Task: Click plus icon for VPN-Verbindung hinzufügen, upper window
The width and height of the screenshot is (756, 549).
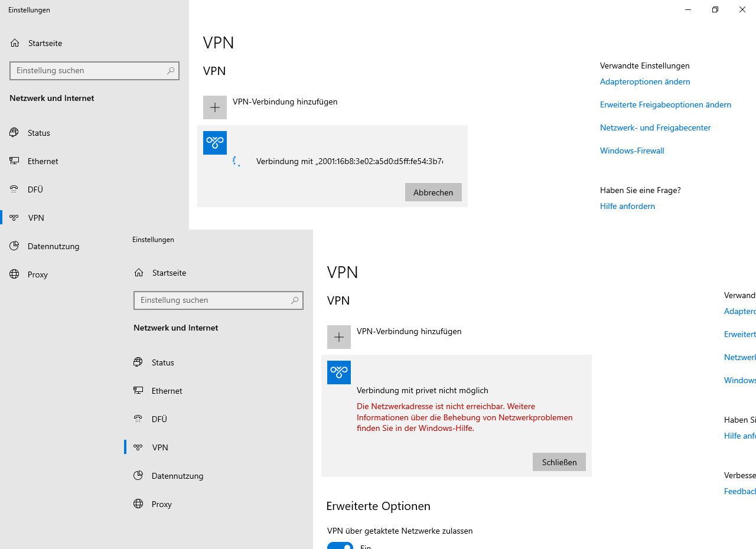Action: pos(215,107)
